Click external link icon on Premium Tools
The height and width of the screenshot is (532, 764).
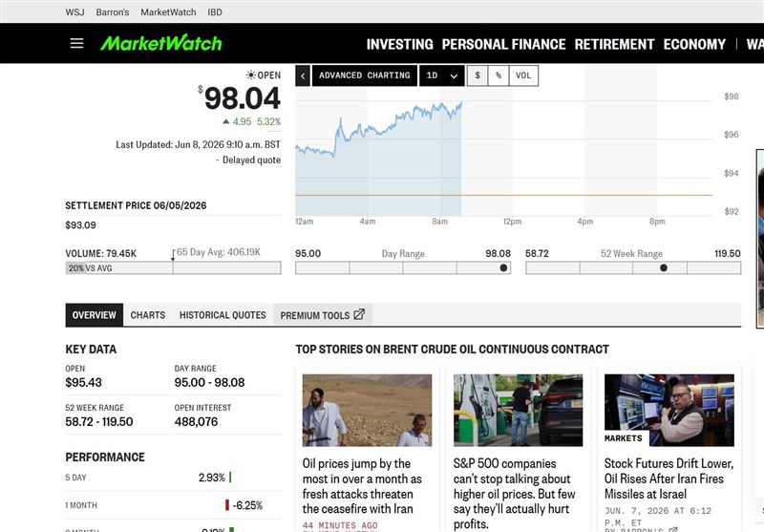point(359,315)
